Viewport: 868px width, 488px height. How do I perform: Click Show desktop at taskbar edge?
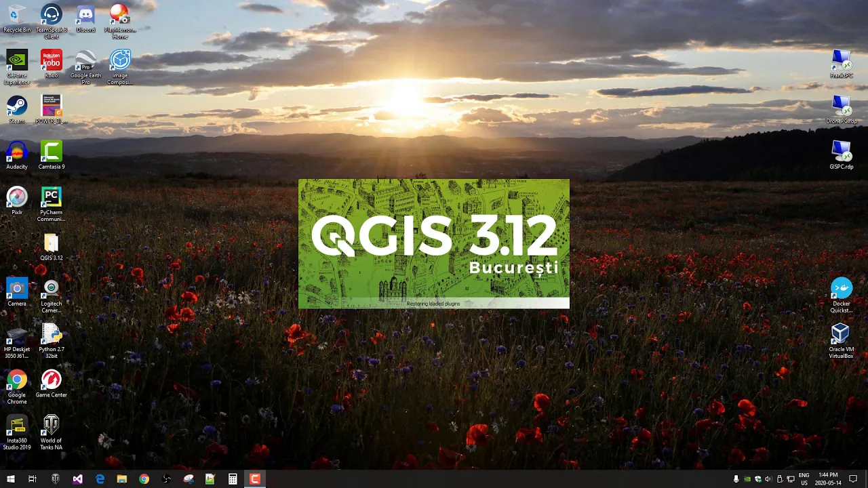click(x=866, y=479)
